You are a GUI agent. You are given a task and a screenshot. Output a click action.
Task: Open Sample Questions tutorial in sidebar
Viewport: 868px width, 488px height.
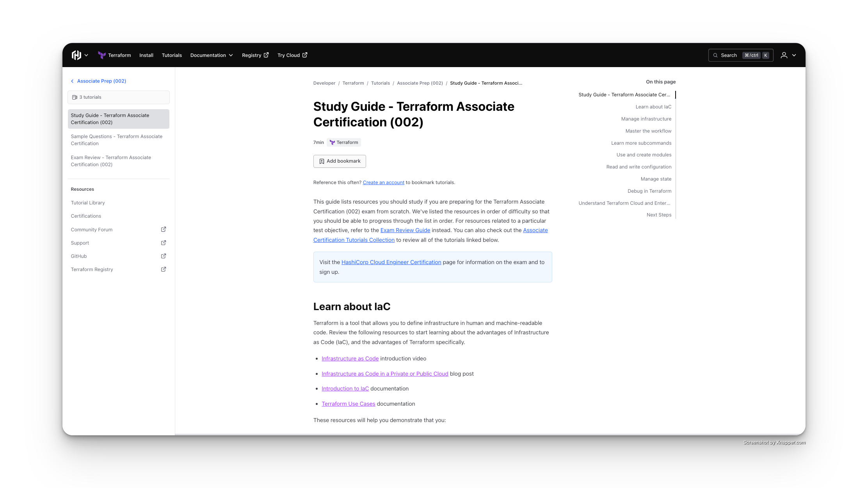[x=119, y=140]
